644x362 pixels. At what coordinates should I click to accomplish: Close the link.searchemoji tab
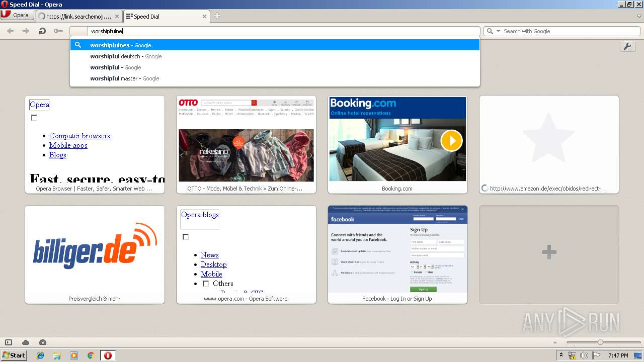[x=117, y=16]
